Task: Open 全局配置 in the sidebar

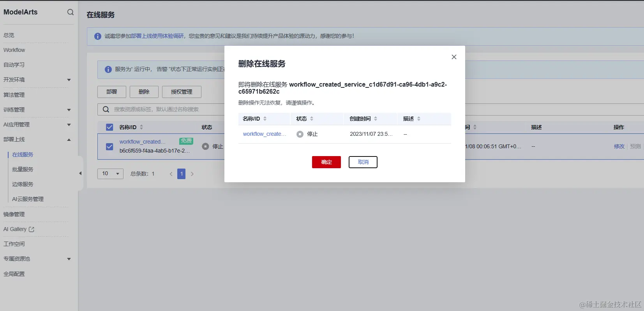Action: (14, 274)
